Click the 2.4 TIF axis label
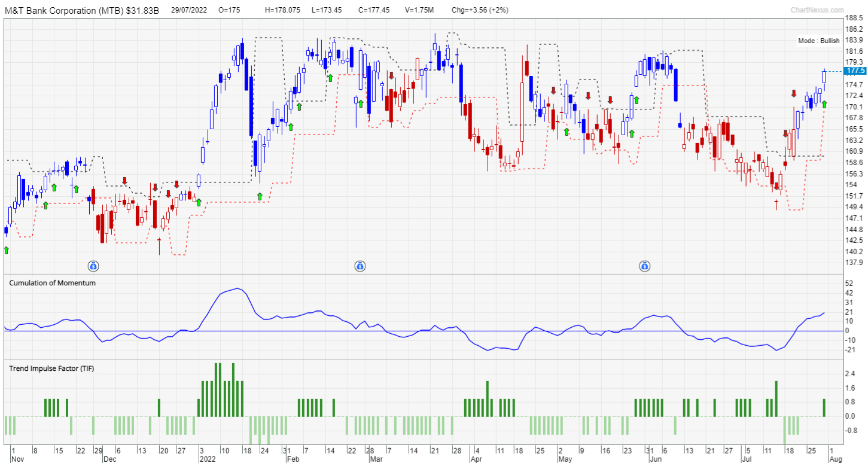 click(851, 374)
